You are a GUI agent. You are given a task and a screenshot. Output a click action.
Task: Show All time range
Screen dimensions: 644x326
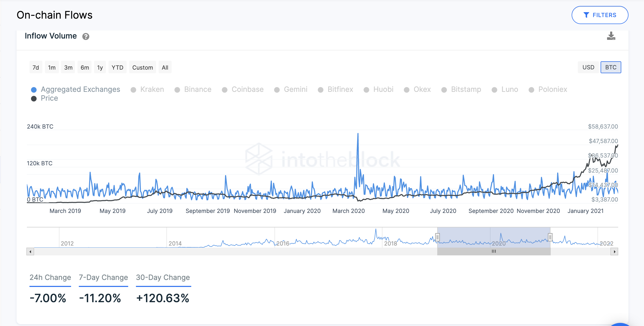tap(165, 67)
